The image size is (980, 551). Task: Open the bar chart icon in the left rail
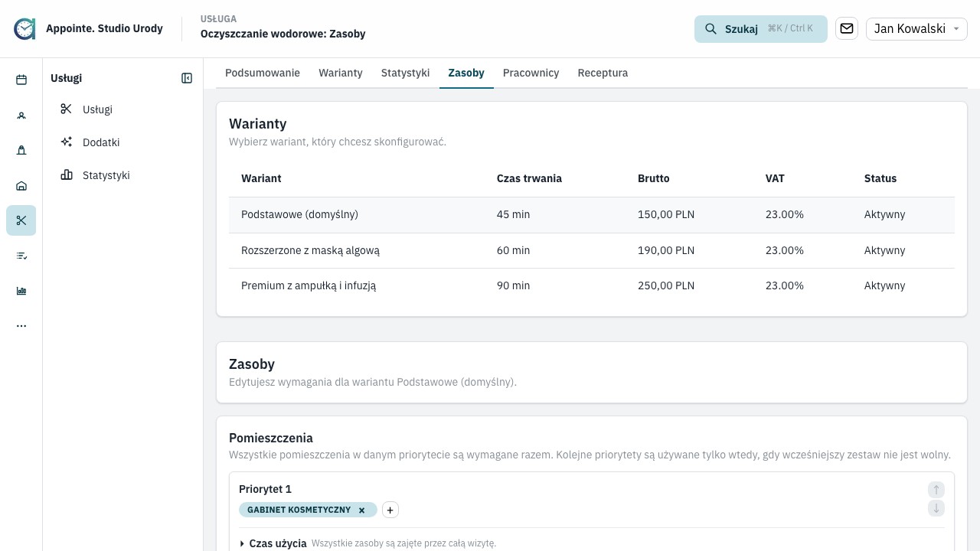click(x=21, y=291)
